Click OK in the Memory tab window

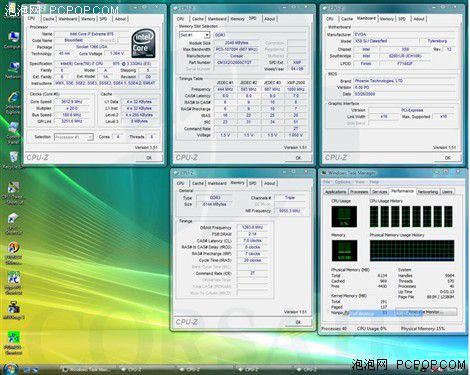point(298,322)
